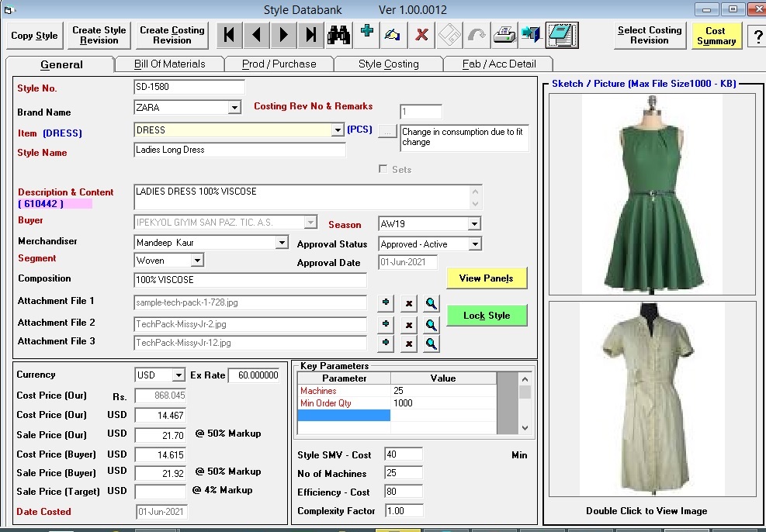Viewport: 766px width, 532px height.
Task: Expand the Buyer dropdown
Action: click(x=310, y=223)
